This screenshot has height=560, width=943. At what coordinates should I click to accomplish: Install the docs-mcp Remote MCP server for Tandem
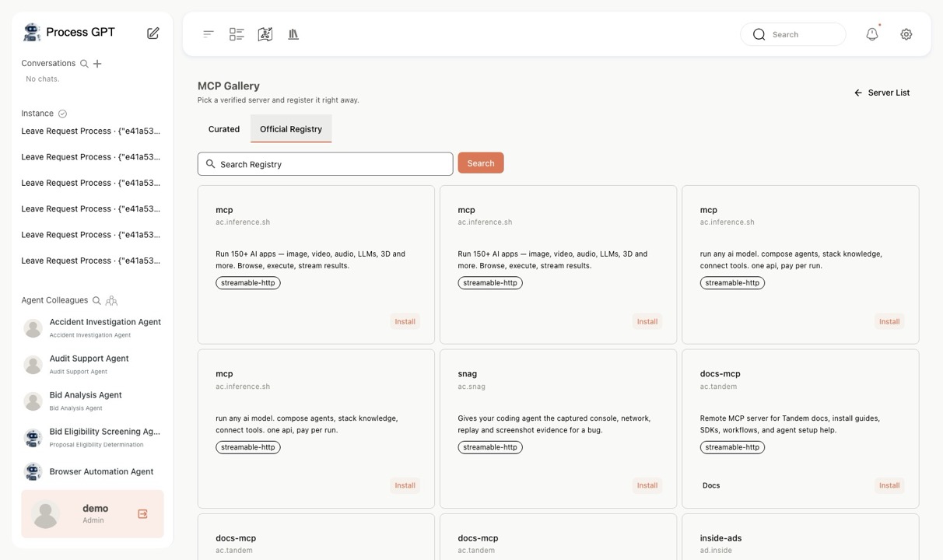click(x=889, y=485)
